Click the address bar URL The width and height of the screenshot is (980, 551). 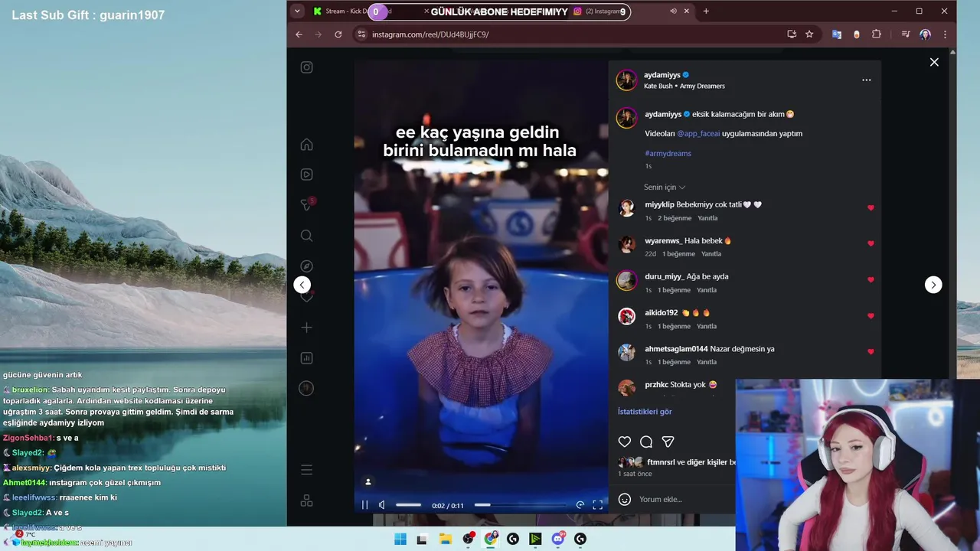coord(430,34)
